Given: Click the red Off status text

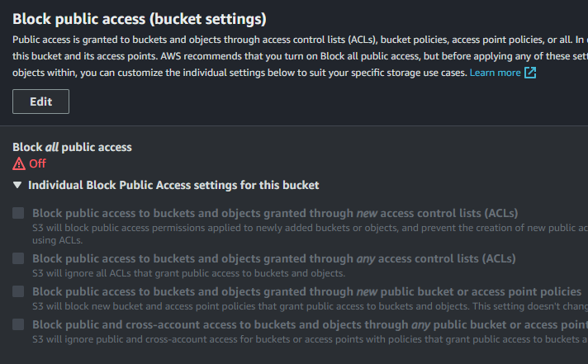Looking at the screenshot, I should tap(37, 163).
